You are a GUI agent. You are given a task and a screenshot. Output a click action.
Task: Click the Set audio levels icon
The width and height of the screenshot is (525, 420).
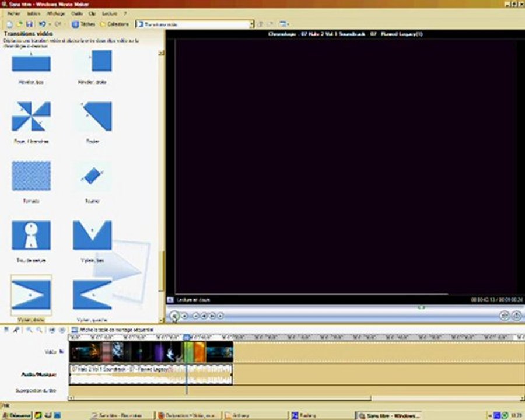6,330
